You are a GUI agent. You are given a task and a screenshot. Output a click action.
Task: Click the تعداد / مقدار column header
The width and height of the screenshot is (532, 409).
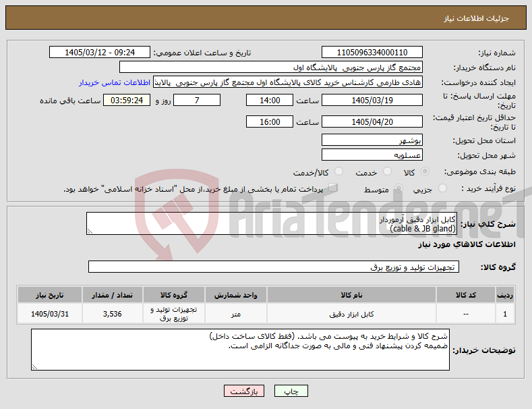pyautogui.click(x=113, y=295)
